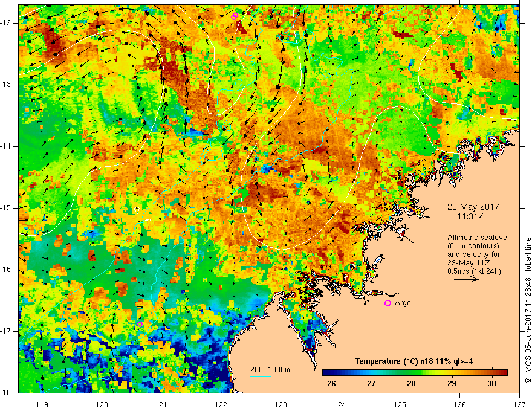Click the dark red end of temperature color bar
This screenshot has height=411, width=532.
pos(504,372)
